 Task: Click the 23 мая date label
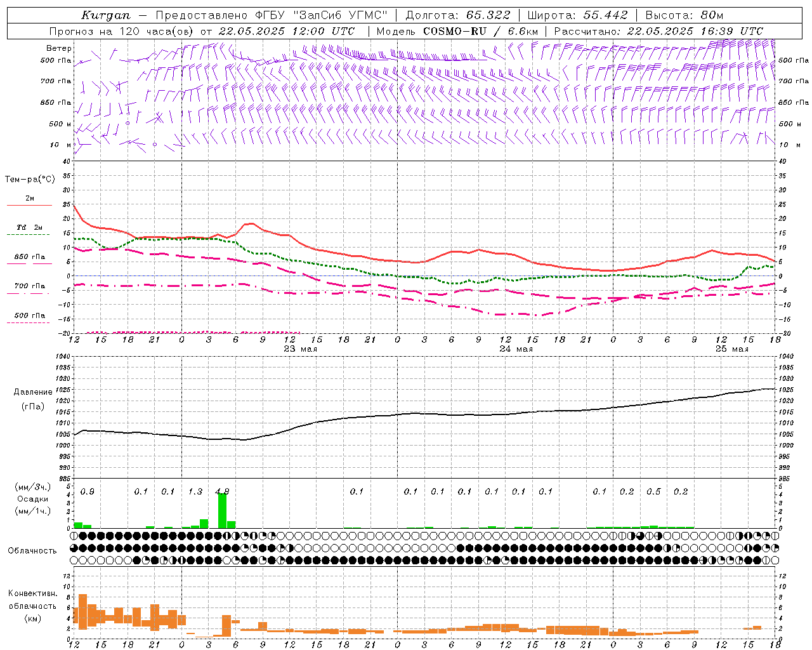301,348
